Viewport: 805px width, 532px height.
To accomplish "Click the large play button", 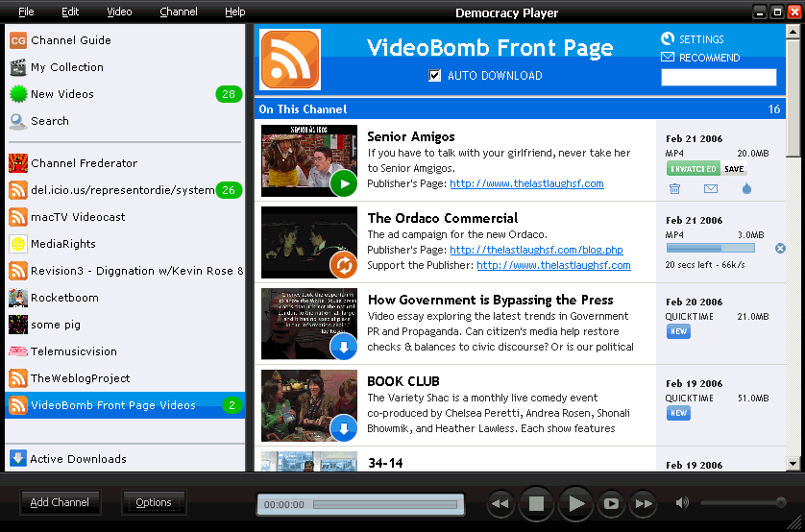I will point(575,504).
